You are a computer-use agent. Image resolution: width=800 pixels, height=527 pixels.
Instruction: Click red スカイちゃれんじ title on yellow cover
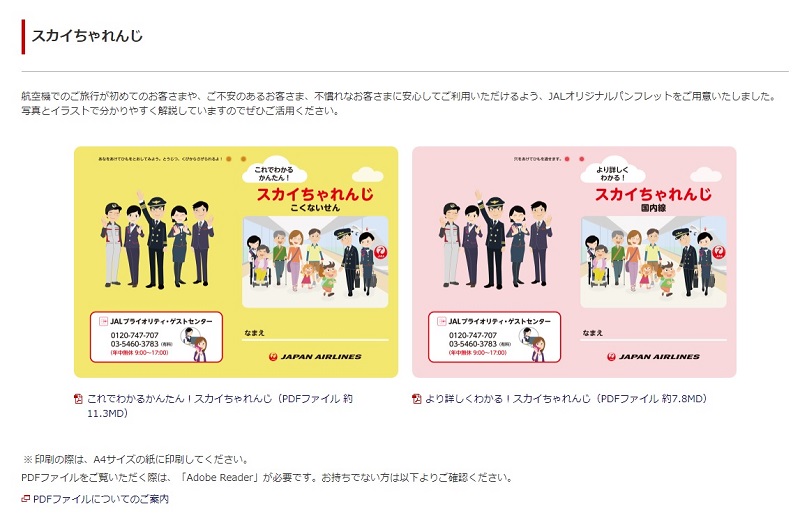click(x=315, y=194)
